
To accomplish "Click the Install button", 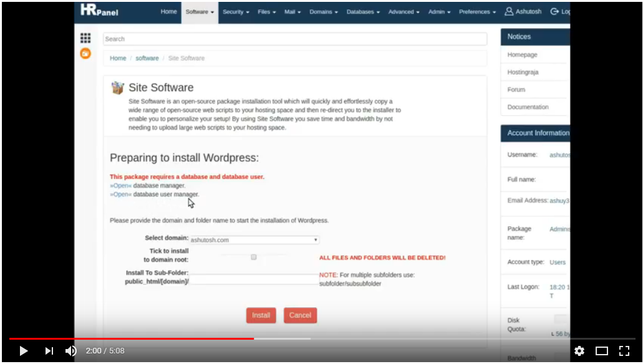I will pos(261,315).
